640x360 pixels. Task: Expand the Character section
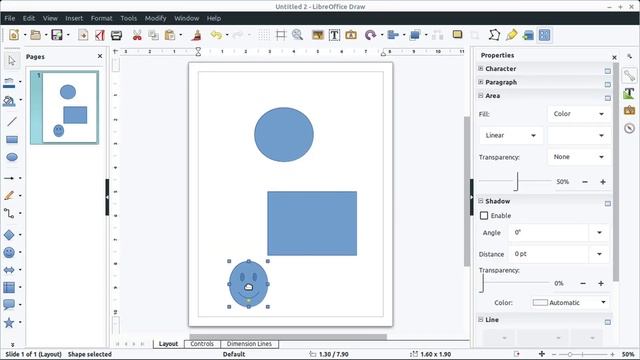point(480,69)
